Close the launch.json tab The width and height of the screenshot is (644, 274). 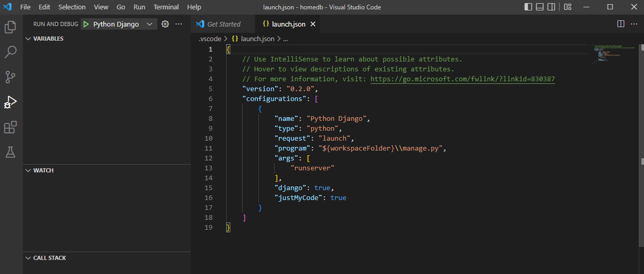[x=313, y=24]
